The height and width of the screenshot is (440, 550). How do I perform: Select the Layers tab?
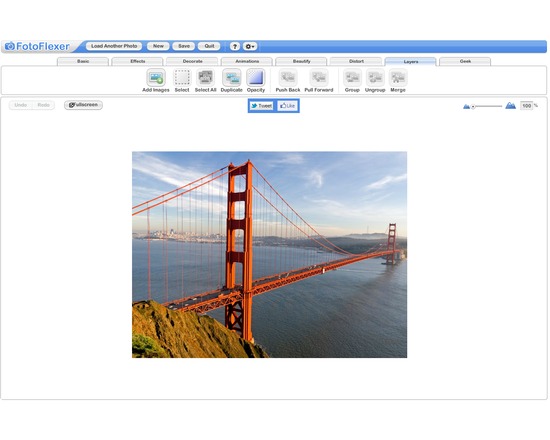click(x=410, y=62)
